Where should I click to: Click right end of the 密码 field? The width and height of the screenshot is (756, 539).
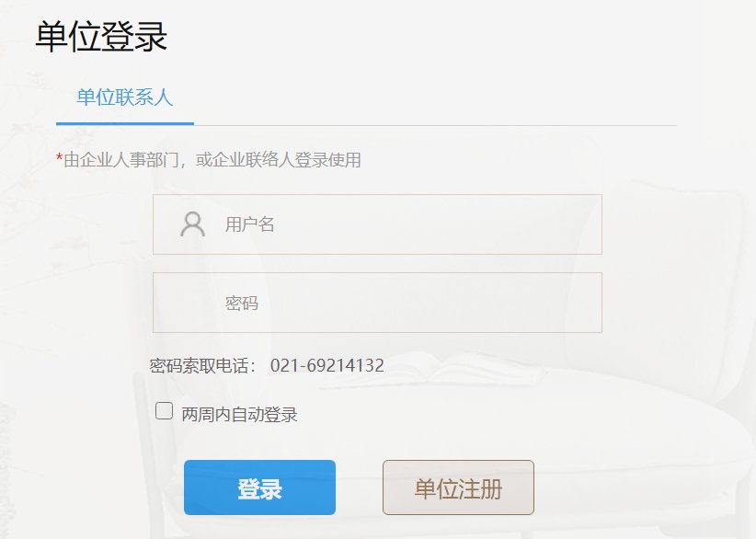(x=579, y=303)
